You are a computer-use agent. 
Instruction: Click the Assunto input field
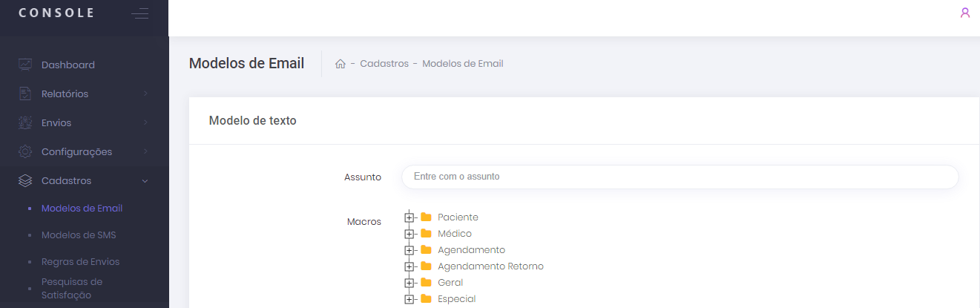680,177
